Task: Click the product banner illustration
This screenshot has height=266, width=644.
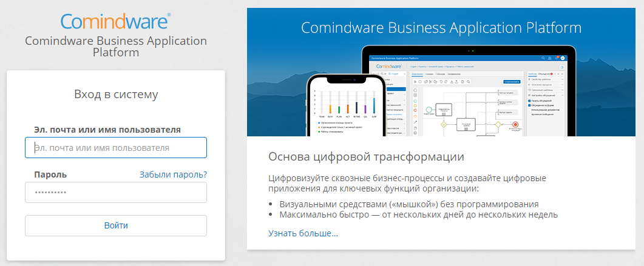Action: pos(441,72)
